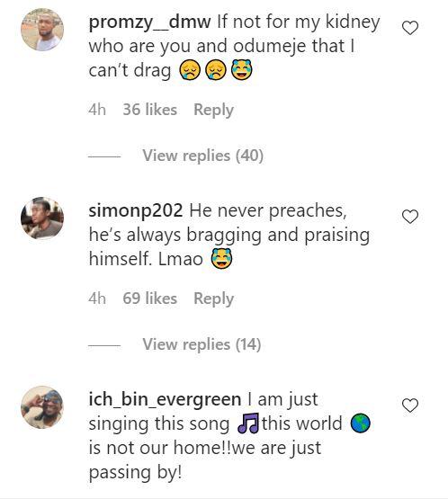Open promzy__dmw's profile picture
Image resolution: width=448 pixels, height=499 pixels.
pos(42,30)
